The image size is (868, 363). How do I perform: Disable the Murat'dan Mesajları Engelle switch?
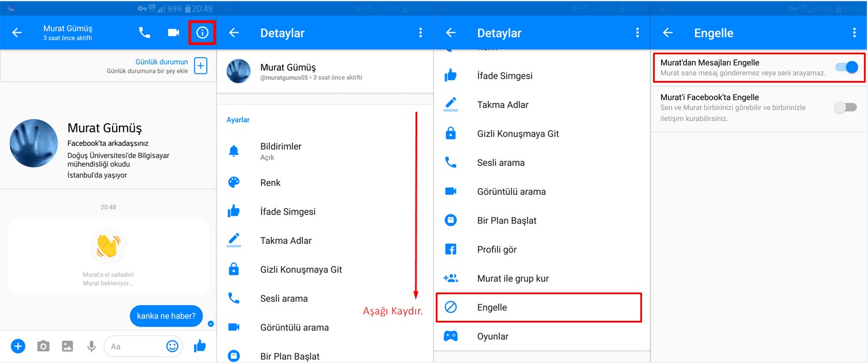click(847, 68)
